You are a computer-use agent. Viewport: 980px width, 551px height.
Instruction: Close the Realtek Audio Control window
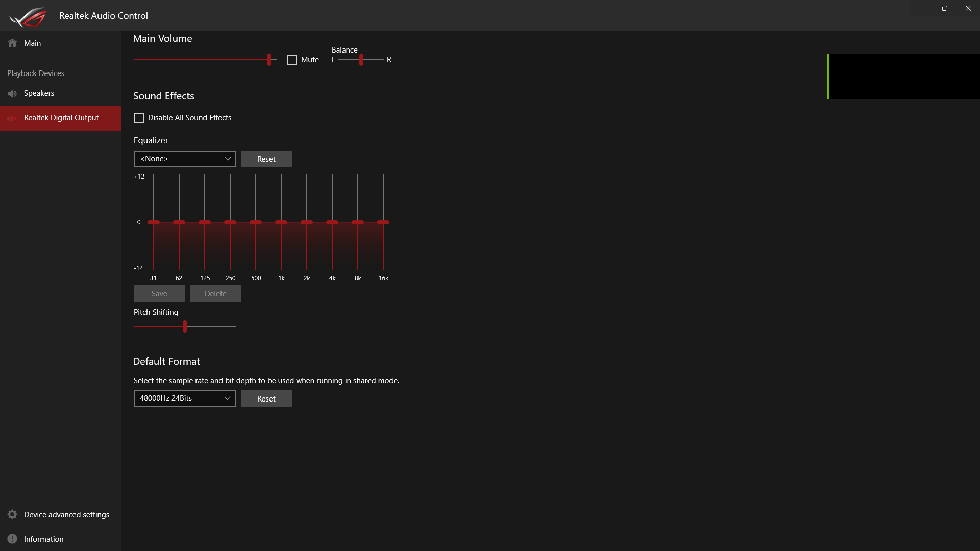968,8
